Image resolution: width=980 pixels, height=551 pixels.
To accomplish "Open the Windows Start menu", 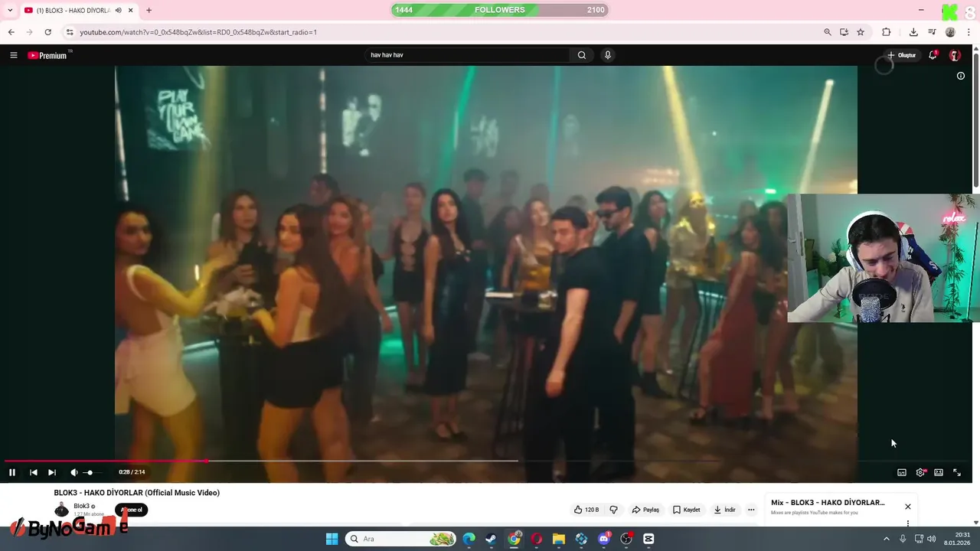I will pyautogui.click(x=332, y=539).
